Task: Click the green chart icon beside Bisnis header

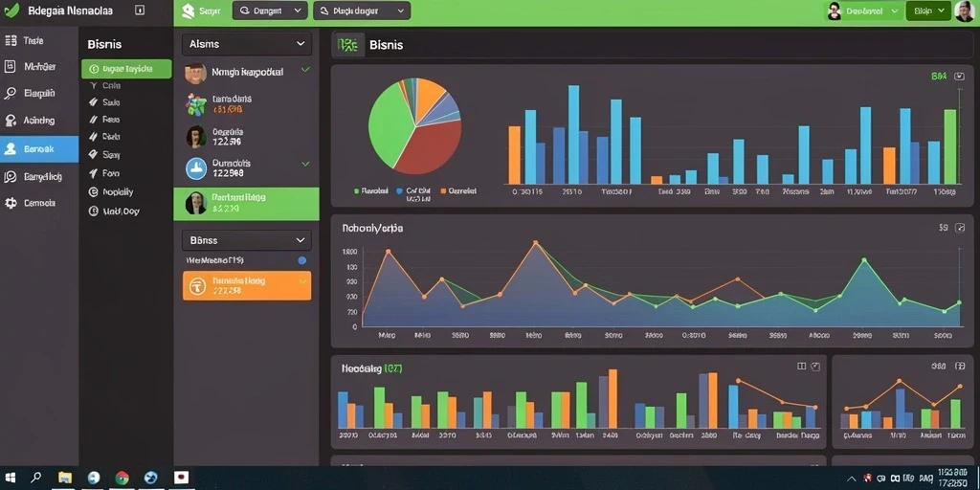Action: (x=347, y=45)
